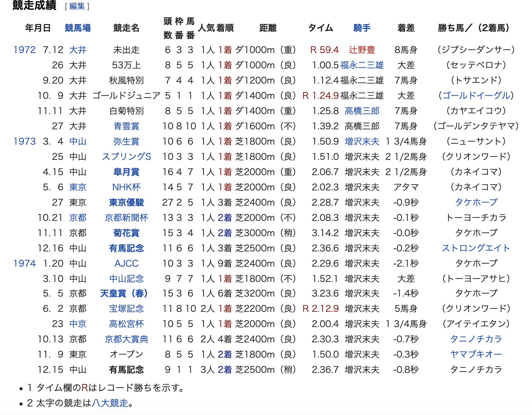Click the 菊花賞 race link
The width and height of the screenshot is (532, 415).
[126, 233]
